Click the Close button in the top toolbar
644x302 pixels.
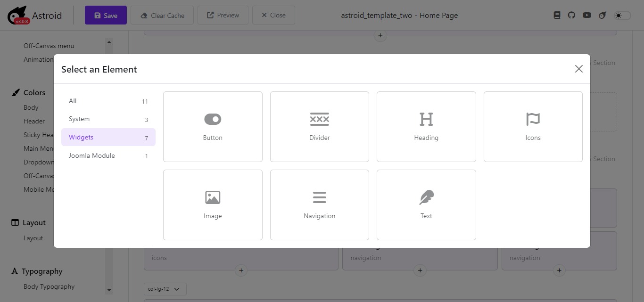tap(273, 15)
